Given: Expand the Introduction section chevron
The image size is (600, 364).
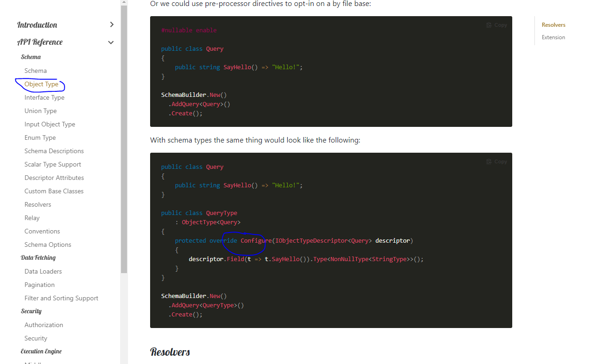Looking at the screenshot, I should click(111, 25).
